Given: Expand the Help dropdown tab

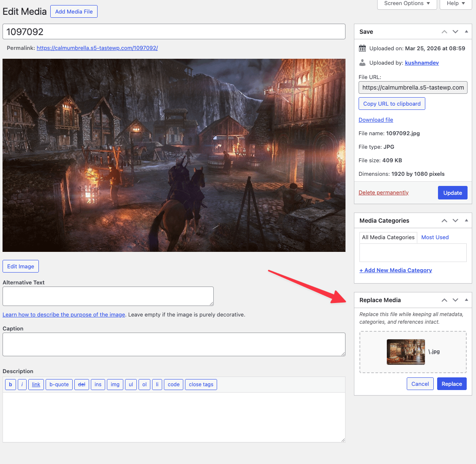Looking at the screenshot, I should tap(456, 3).
